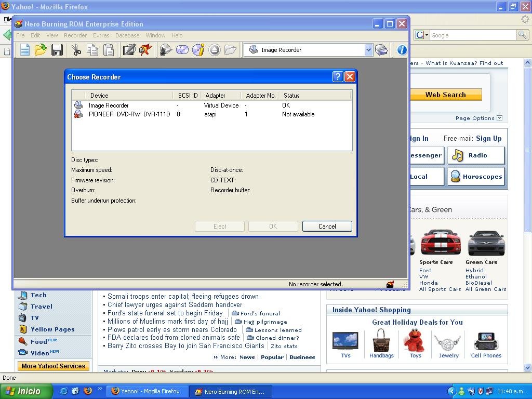Click the Cancel button in Choose Recorder
Image resolution: width=532 pixels, height=399 pixels.
(327, 227)
